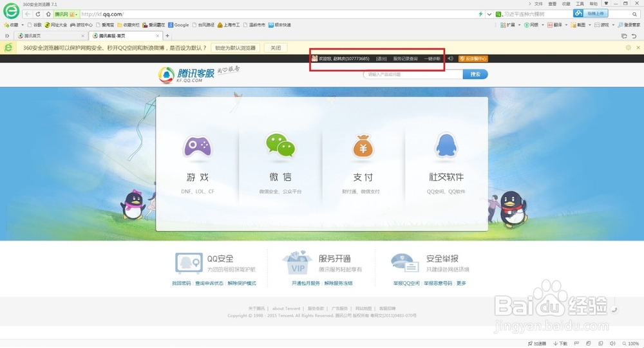Click the 100% zoom level in status bar
Image resolution: width=644 pixels, height=348 pixels.
point(630,343)
